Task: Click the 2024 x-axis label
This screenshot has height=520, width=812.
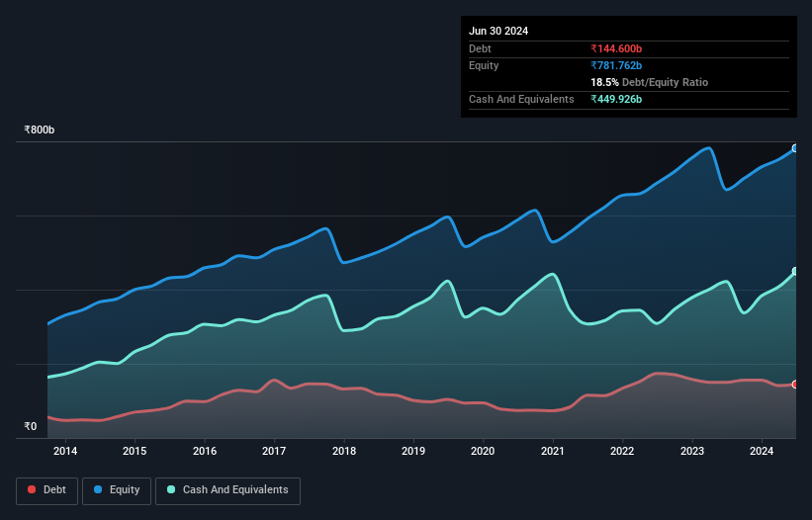Action: 762,451
